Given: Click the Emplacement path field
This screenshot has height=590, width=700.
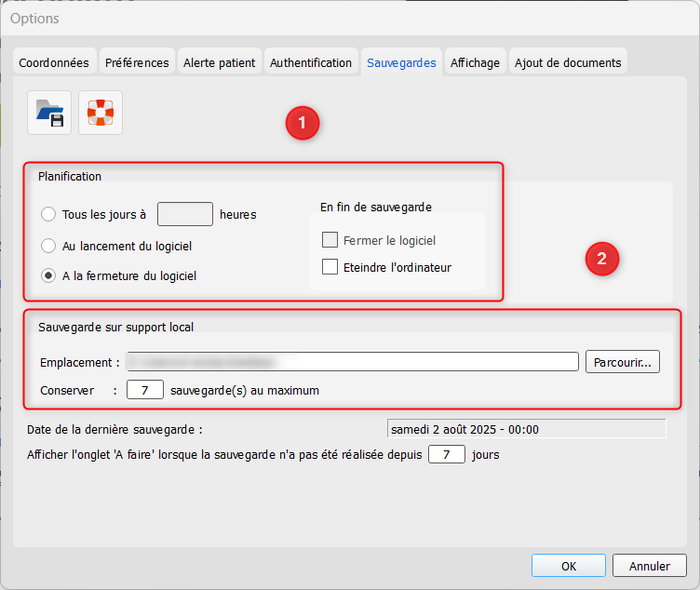Looking at the screenshot, I should pyautogui.click(x=352, y=362).
